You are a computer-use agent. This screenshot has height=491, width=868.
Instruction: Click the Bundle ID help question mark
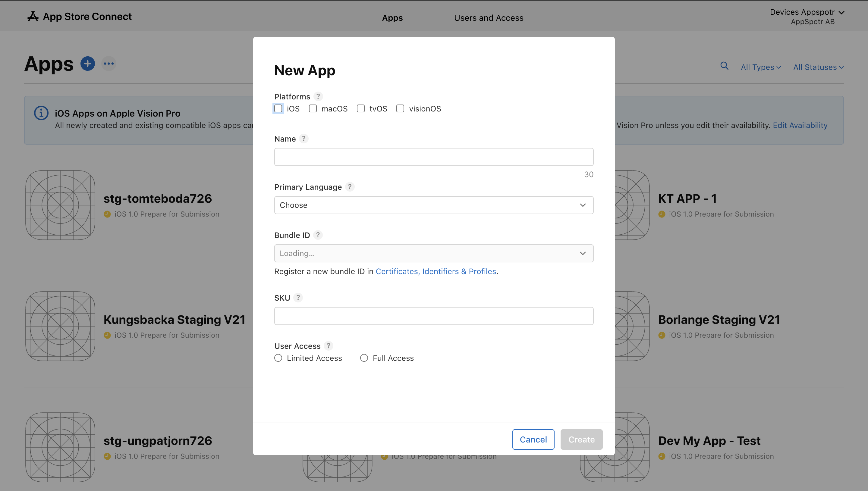318,235
